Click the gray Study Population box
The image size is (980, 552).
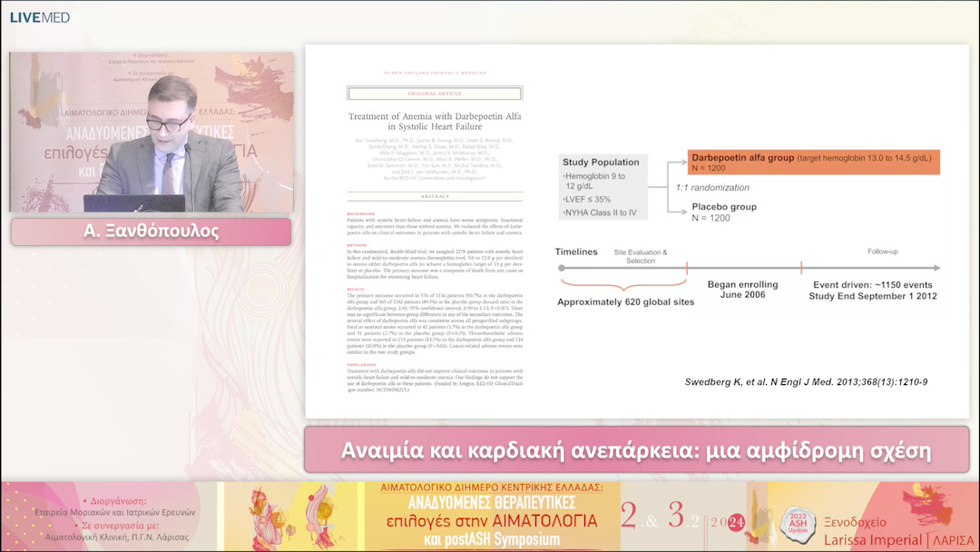click(603, 185)
